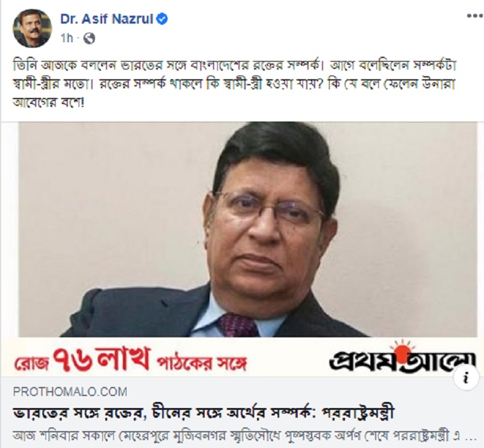This screenshot has height=448, width=484.
Task: Click the PROTHOMALO.COM source domain
Action: 70,392
